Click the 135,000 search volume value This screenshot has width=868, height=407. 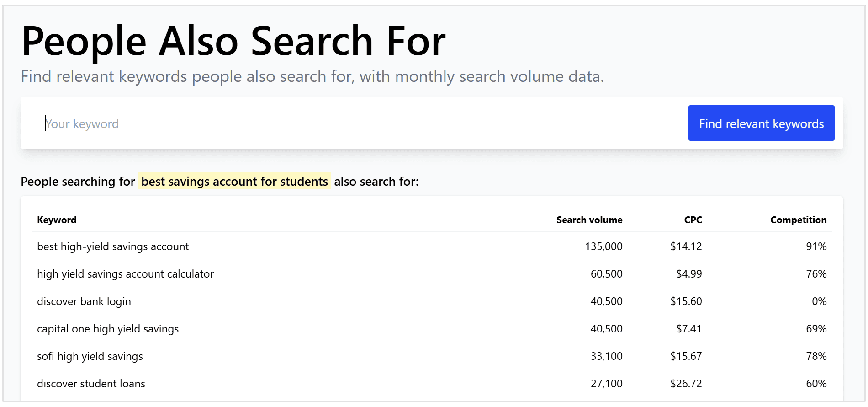click(x=603, y=246)
